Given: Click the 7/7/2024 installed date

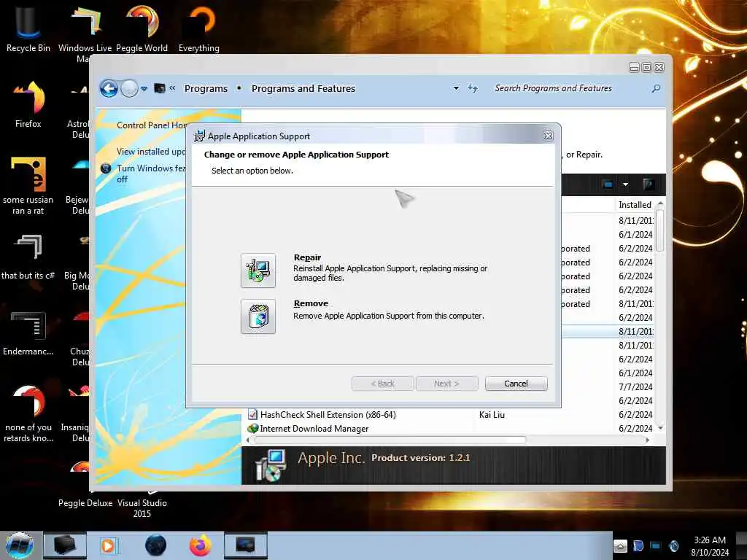Looking at the screenshot, I should [x=635, y=387].
